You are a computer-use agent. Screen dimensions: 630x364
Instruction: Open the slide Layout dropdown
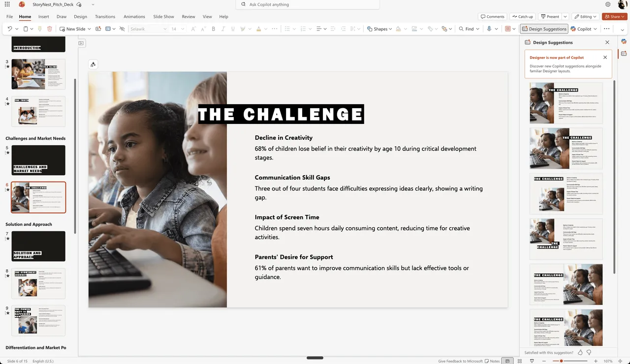[x=110, y=29]
